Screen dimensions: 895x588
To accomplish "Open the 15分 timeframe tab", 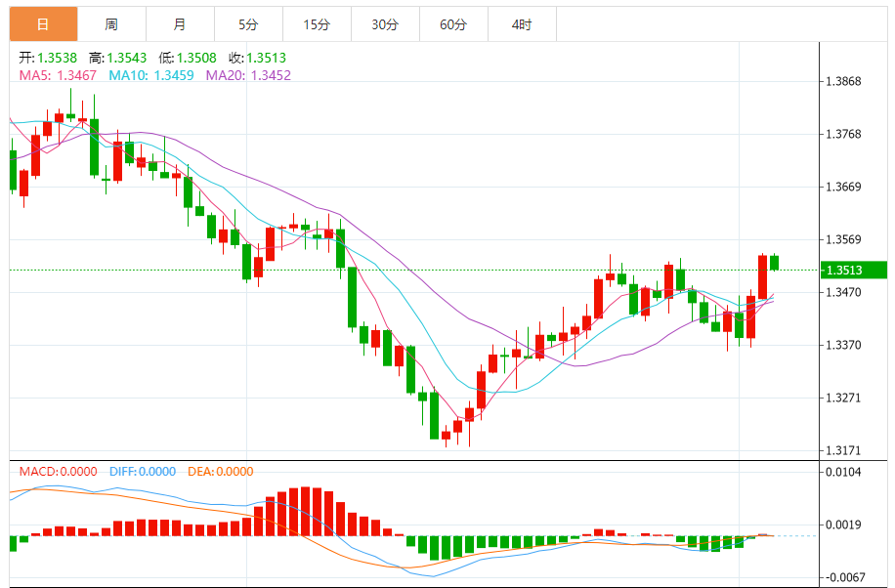I will point(318,24).
